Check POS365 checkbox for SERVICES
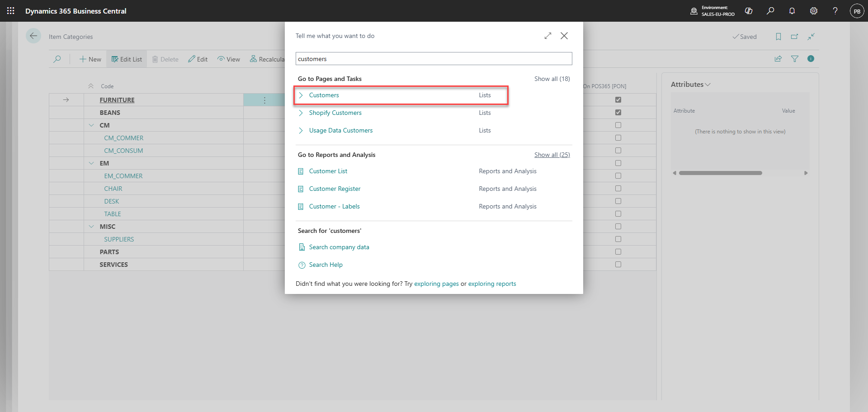 tap(618, 265)
